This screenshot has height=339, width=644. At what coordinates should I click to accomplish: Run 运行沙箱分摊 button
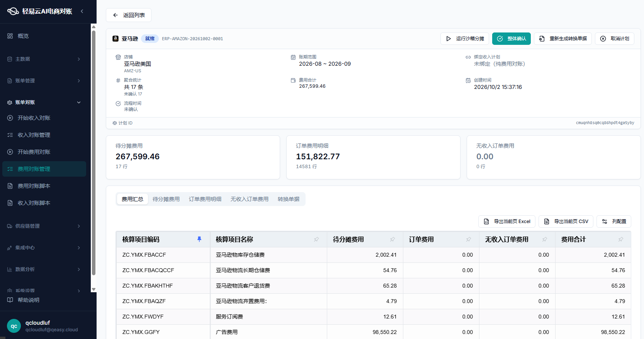tap(465, 39)
